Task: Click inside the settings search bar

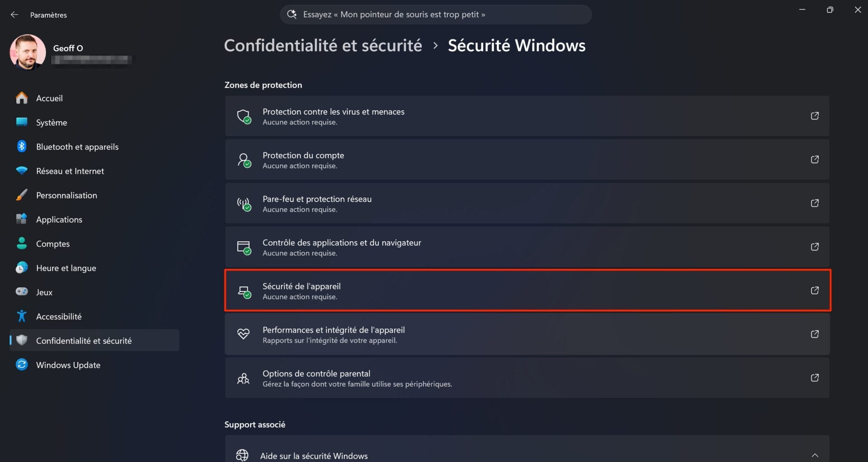Action: pyautogui.click(x=435, y=14)
